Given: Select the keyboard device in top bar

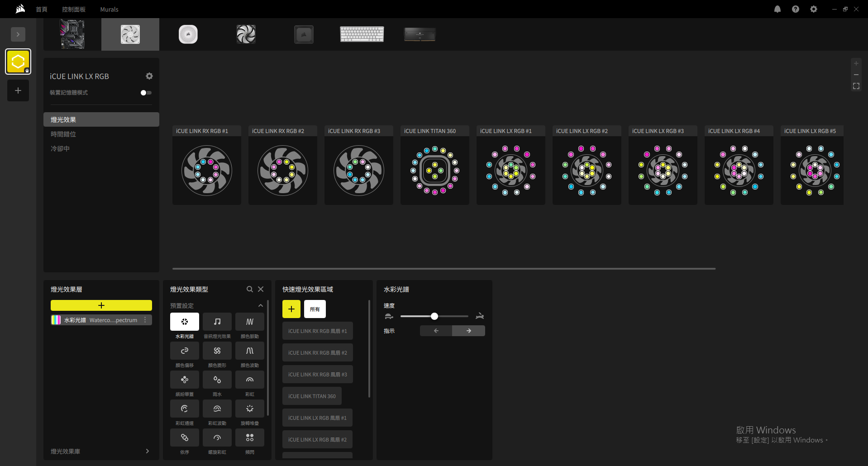Looking at the screenshot, I should click(362, 34).
